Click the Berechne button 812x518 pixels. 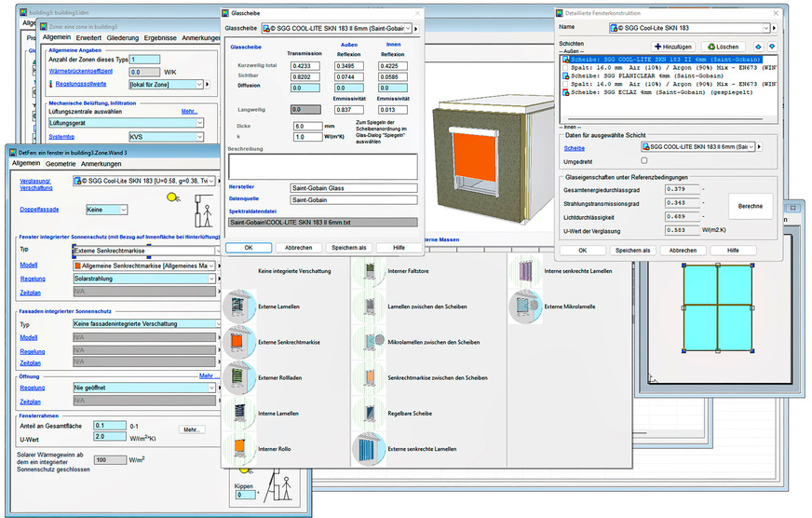[751, 206]
